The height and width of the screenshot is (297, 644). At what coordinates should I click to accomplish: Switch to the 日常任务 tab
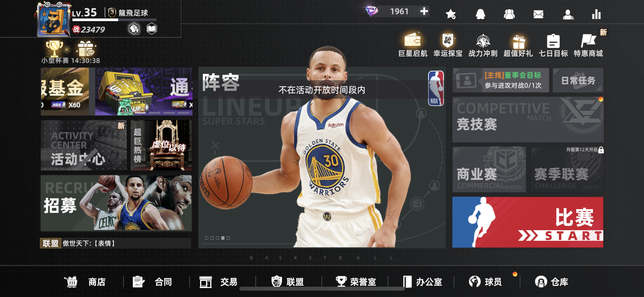(578, 81)
